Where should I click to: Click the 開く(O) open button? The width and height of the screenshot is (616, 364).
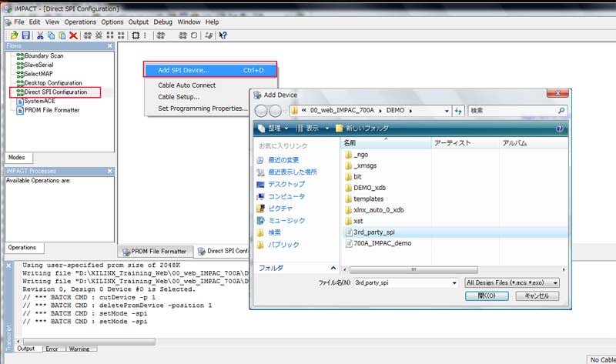click(x=487, y=296)
